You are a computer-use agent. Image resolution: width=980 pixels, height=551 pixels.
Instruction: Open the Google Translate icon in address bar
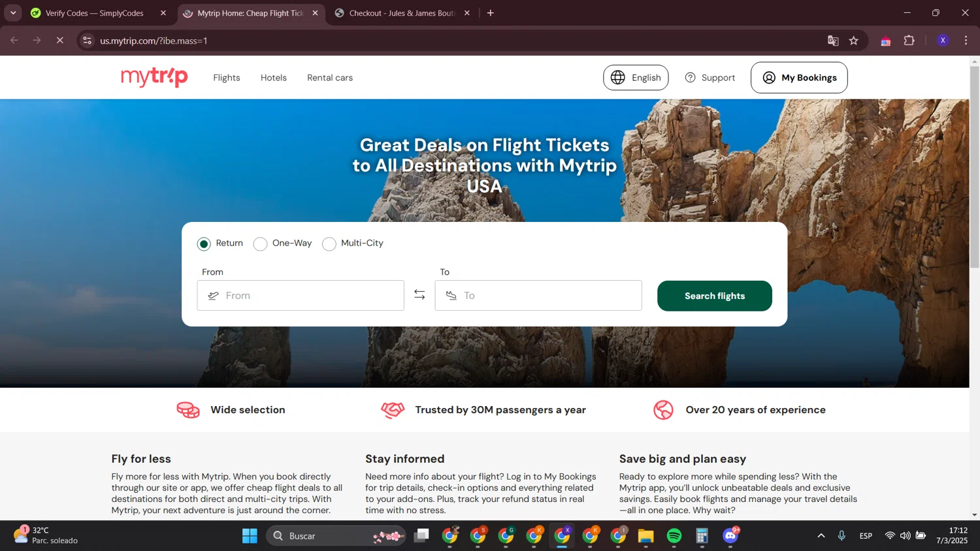pyautogui.click(x=833, y=40)
